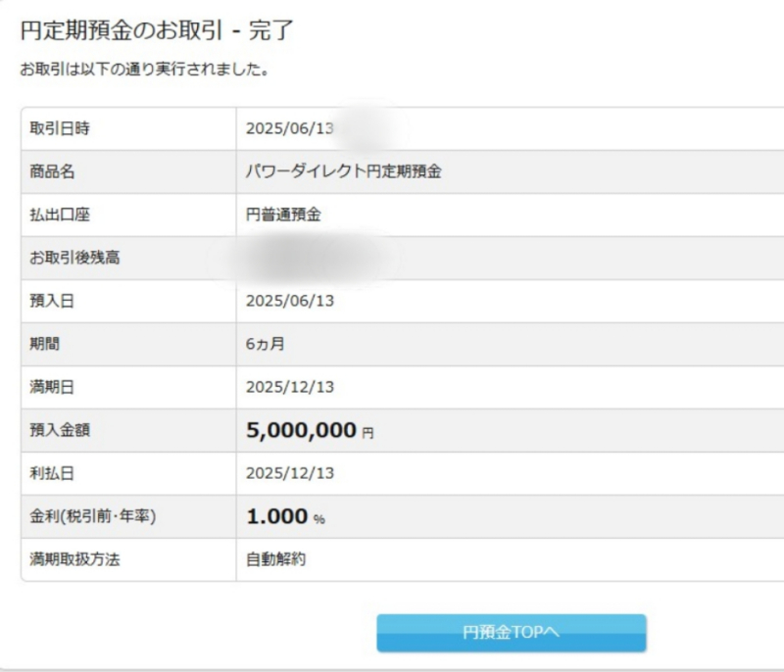
Task: Click the 利払日 date value
Action: tap(290, 472)
